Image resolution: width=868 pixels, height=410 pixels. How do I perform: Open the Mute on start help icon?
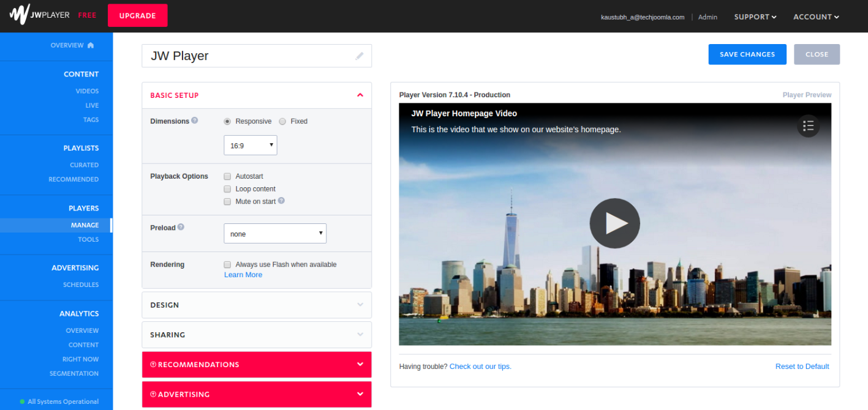281,201
